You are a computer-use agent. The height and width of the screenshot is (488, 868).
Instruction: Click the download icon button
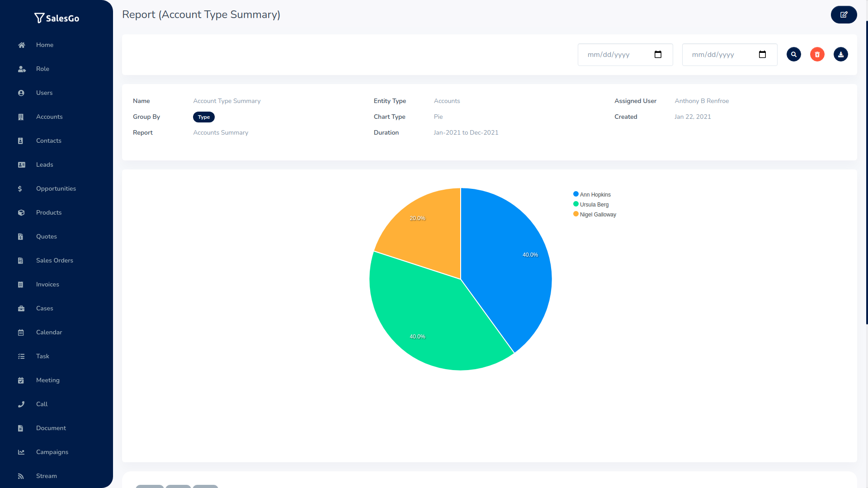click(841, 54)
